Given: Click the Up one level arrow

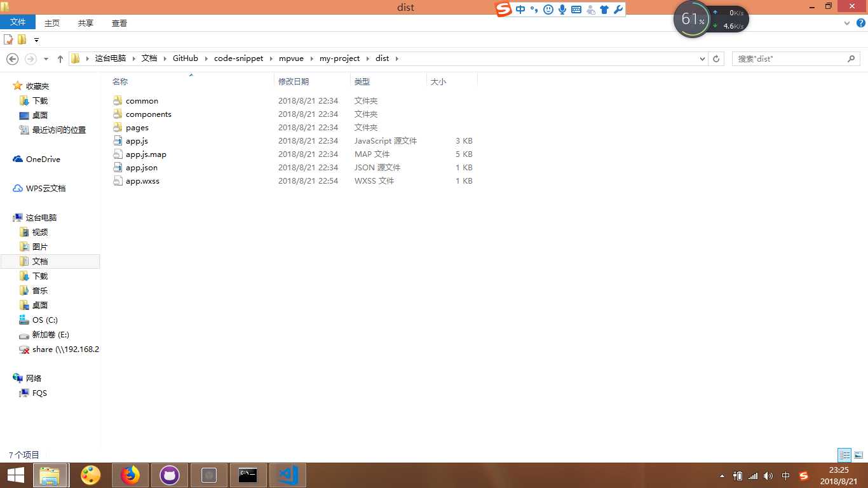Looking at the screenshot, I should pos(60,58).
